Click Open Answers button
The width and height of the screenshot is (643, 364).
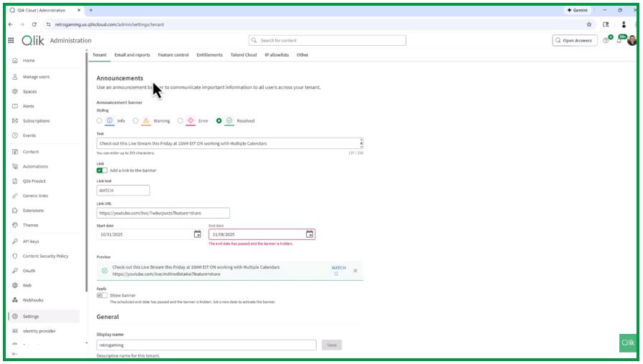tap(574, 41)
